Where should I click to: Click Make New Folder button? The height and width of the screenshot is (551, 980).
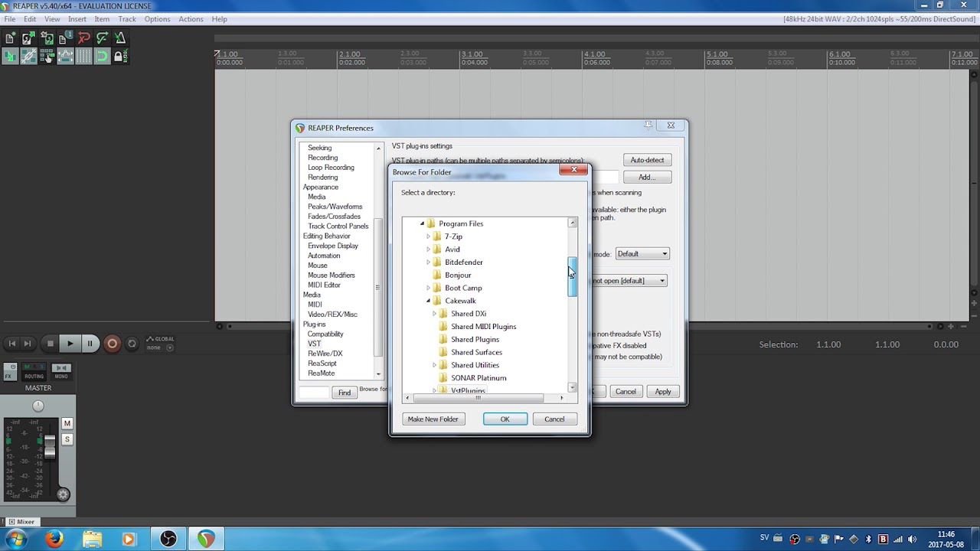(433, 419)
